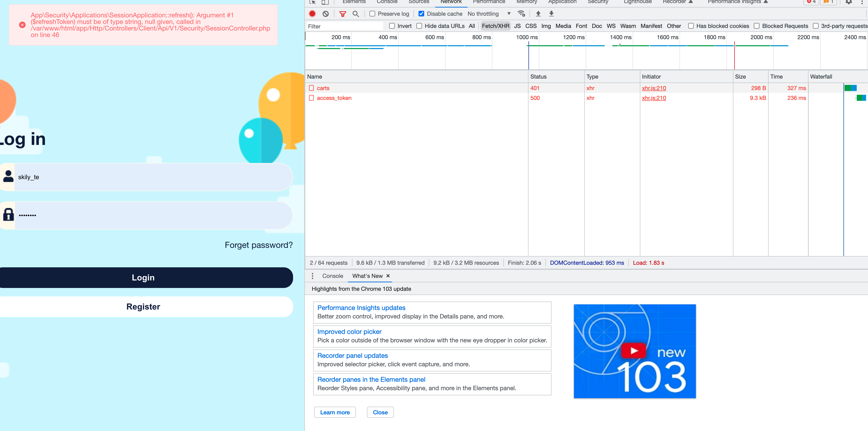Open network search with the magnifier icon
The image size is (868, 431).
click(x=355, y=14)
